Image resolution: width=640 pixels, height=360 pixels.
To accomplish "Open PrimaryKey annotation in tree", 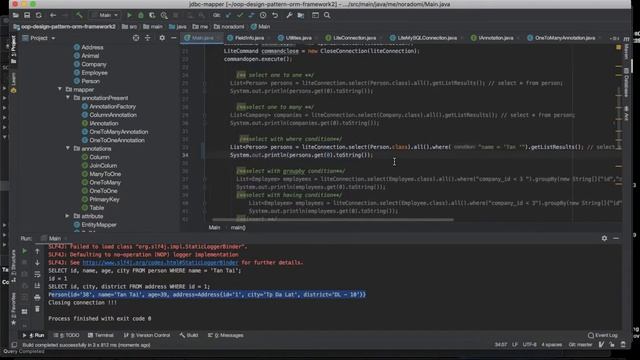I will coord(100,199).
